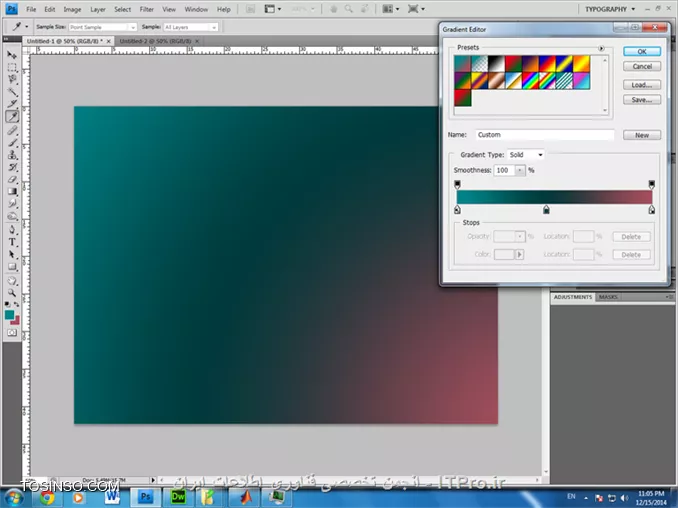Click the New gradient button
The height and width of the screenshot is (508, 678).
point(642,135)
